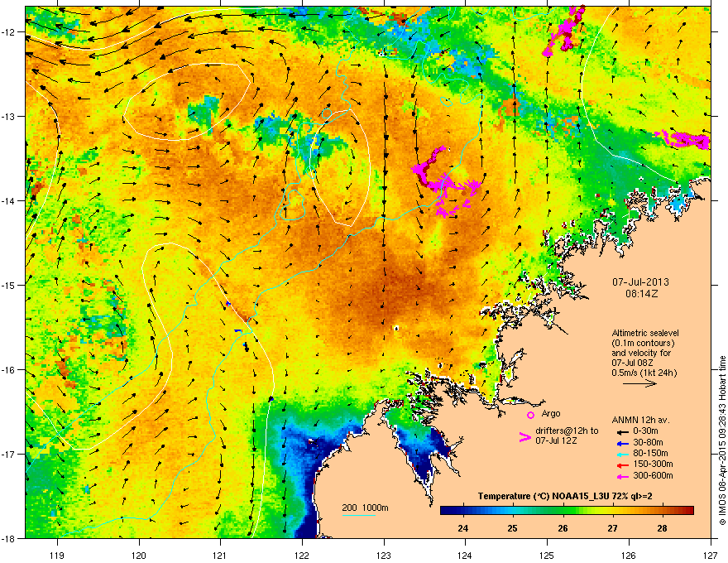This screenshot has height=563, width=728.
Task: Select the cyan 80-150m ANMN arrow
Action: [x=621, y=454]
